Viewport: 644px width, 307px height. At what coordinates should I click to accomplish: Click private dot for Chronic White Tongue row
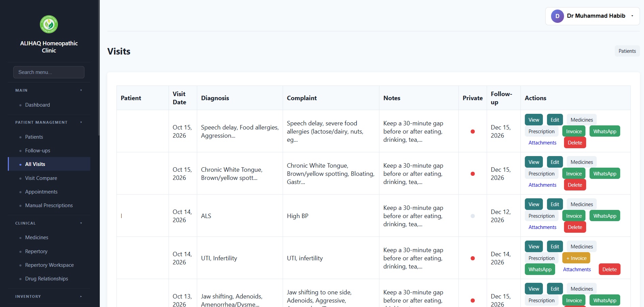click(x=473, y=174)
